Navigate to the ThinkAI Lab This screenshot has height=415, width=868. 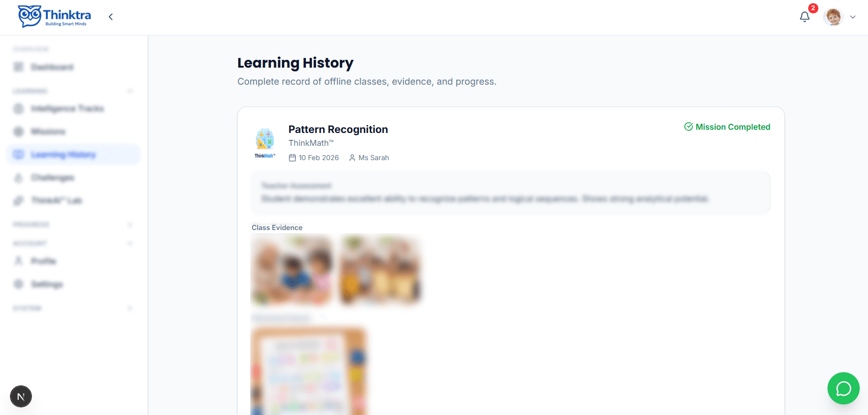click(56, 201)
